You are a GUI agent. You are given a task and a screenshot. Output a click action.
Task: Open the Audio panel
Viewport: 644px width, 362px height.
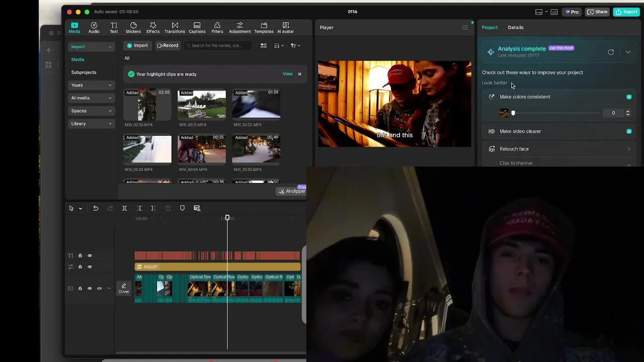coord(94,28)
